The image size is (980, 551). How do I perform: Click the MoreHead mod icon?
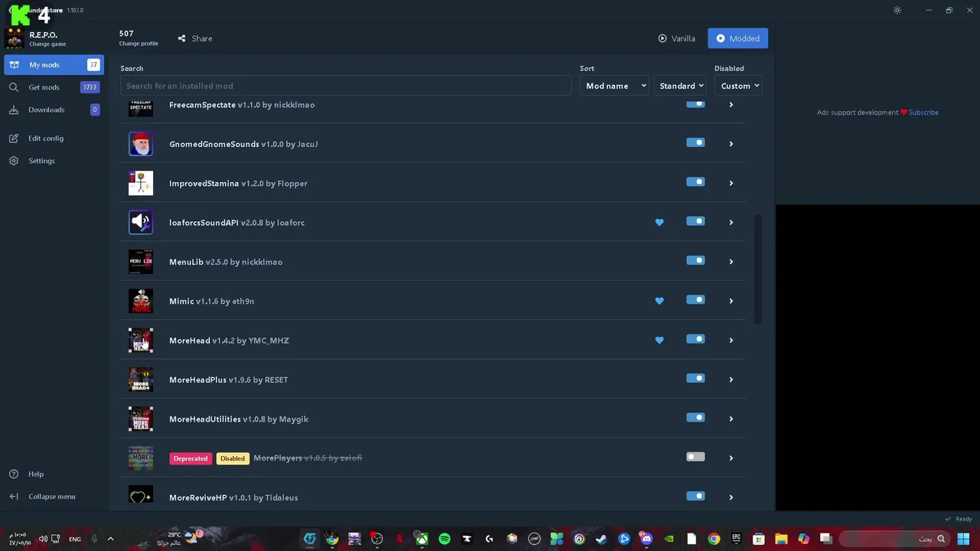tap(141, 341)
